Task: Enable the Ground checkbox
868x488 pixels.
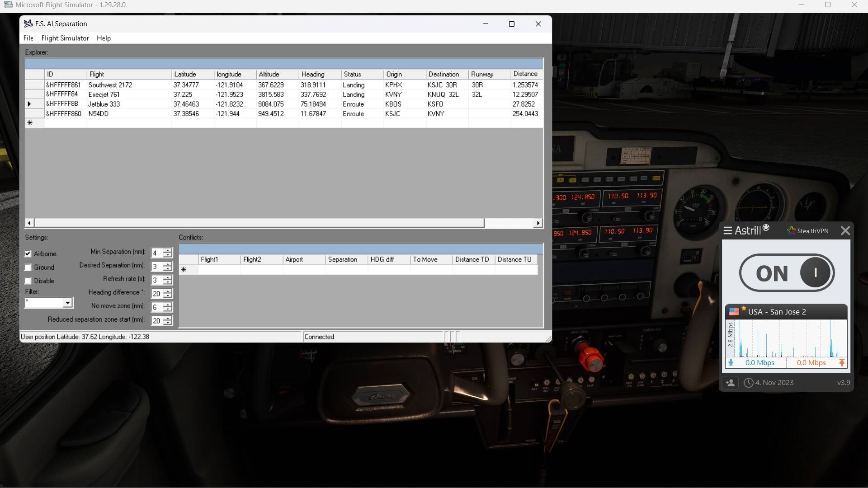Action: (28, 267)
